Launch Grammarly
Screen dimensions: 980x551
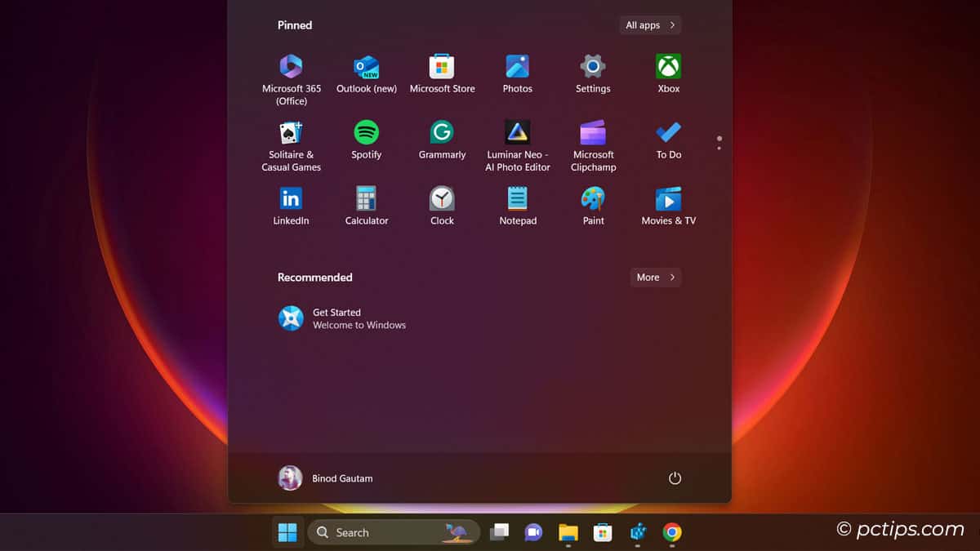pyautogui.click(x=442, y=136)
